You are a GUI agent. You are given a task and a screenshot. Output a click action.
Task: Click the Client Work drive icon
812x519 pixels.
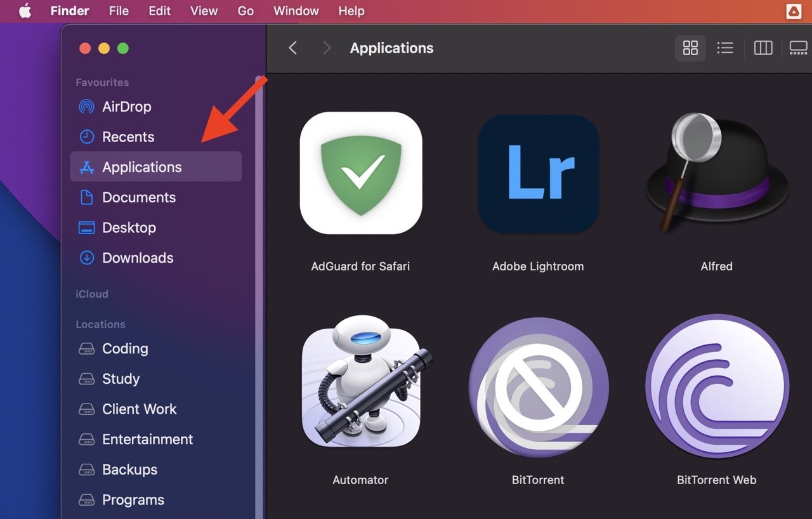pyautogui.click(x=86, y=409)
